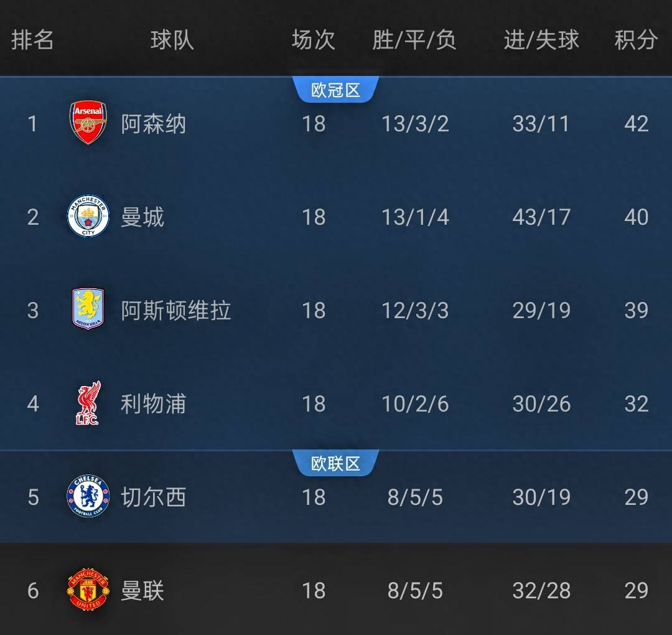Click the 胜/平/负 column header
This screenshot has width=672, height=635.
click(x=414, y=40)
